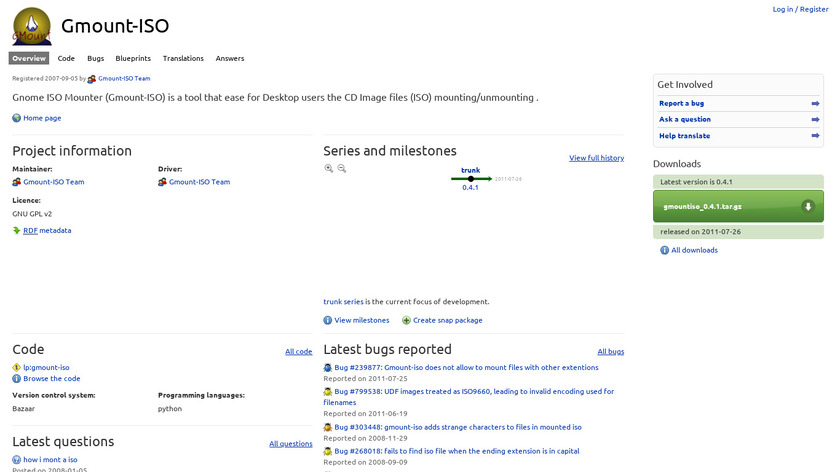This screenshot has height=472, width=840.
Task: Zoom out on the series timeline
Action: pos(341,168)
